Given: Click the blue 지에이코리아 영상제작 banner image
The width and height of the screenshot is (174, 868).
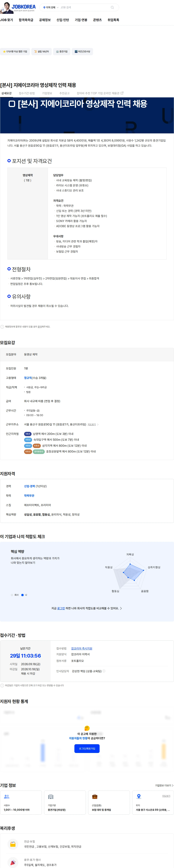Looking at the screenshot, I should pyautogui.click(x=87, y=115).
